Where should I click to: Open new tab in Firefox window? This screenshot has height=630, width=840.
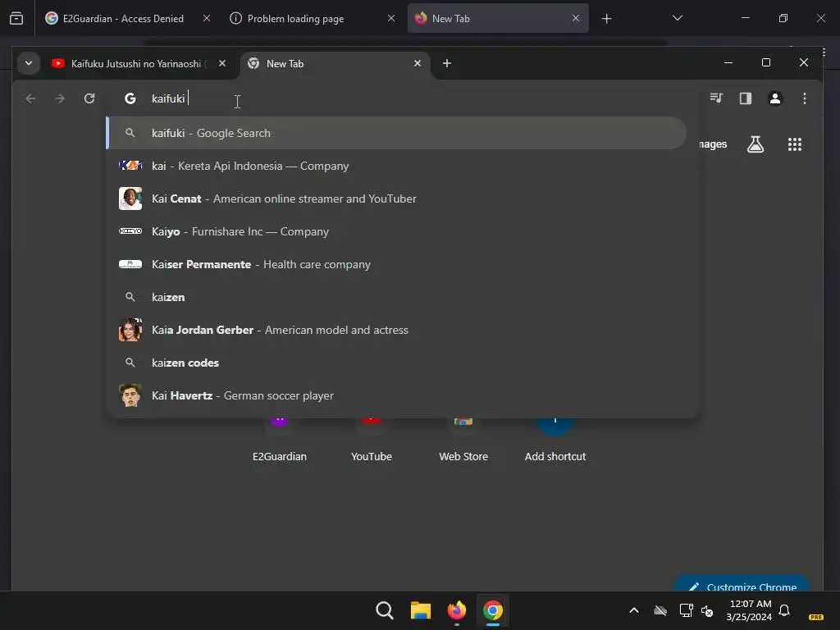pyautogui.click(x=606, y=19)
